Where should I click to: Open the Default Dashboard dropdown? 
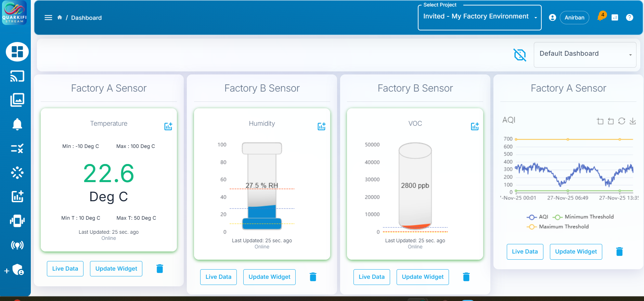585,55
